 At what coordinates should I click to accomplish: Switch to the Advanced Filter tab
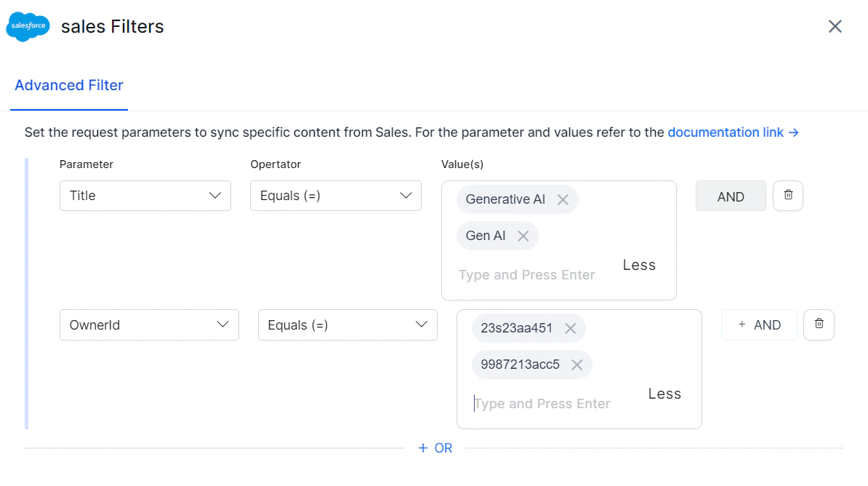point(68,85)
